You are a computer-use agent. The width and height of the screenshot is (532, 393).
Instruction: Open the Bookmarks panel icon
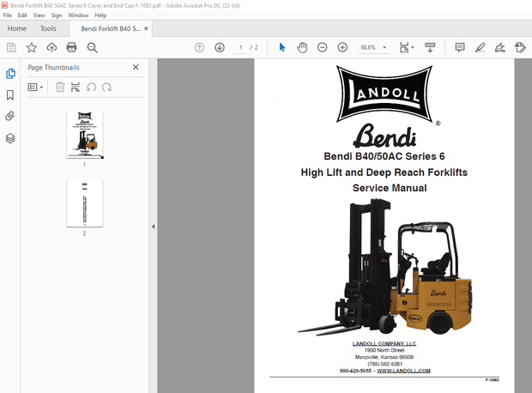(x=10, y=95)
